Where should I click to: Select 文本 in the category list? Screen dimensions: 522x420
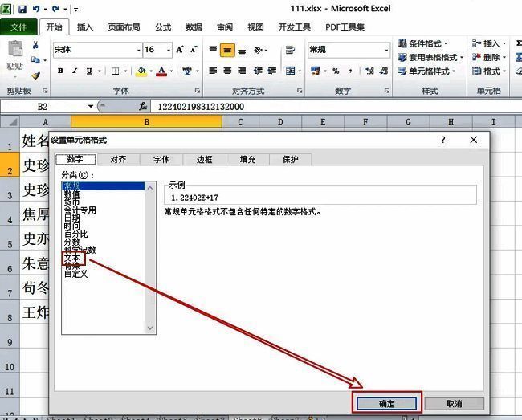pos(72,258)
